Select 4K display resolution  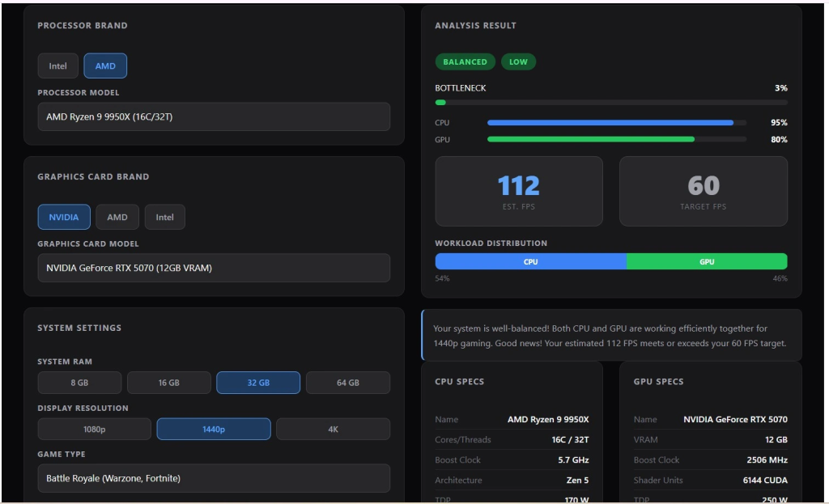pyautogui.click(x=333, y=429)
